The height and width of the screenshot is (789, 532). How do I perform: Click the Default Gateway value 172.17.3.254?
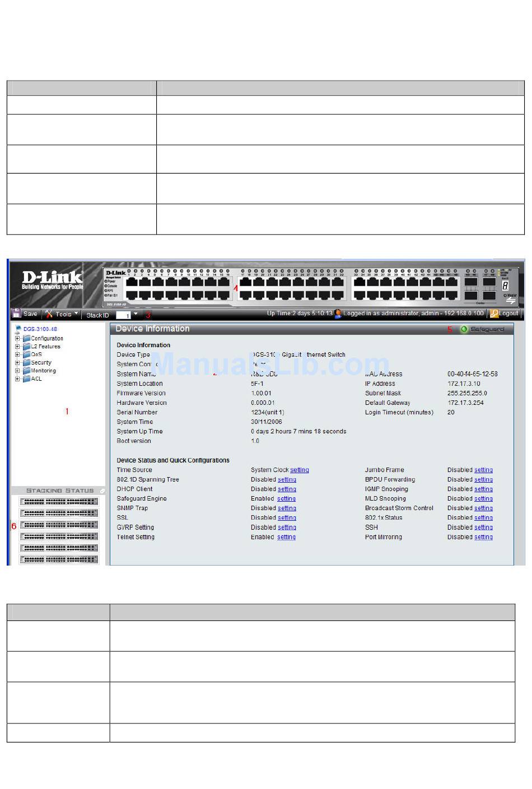(x=465, y=403)
